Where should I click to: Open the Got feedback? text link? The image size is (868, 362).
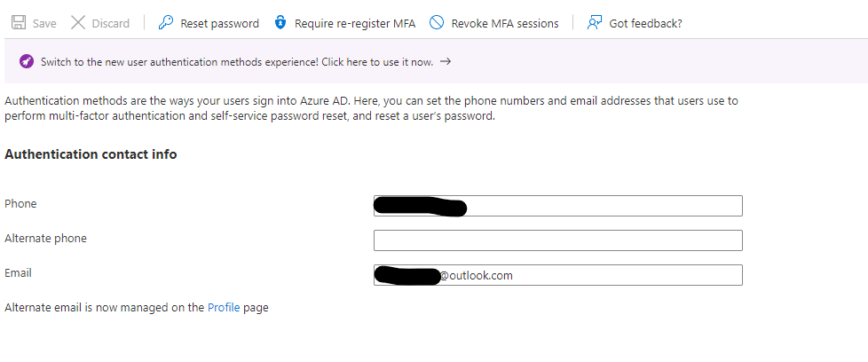click(645, 24)
